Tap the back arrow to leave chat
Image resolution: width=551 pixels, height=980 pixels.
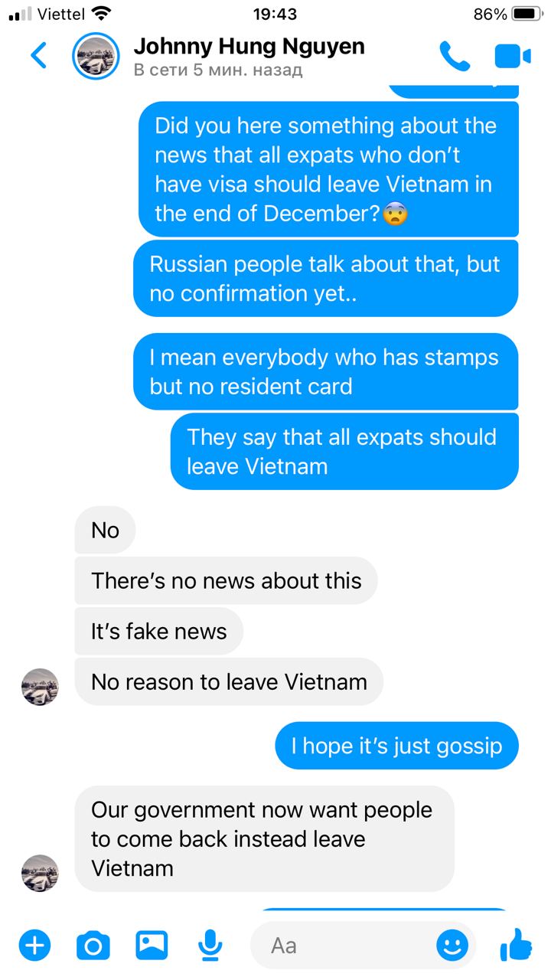[38, 56]
